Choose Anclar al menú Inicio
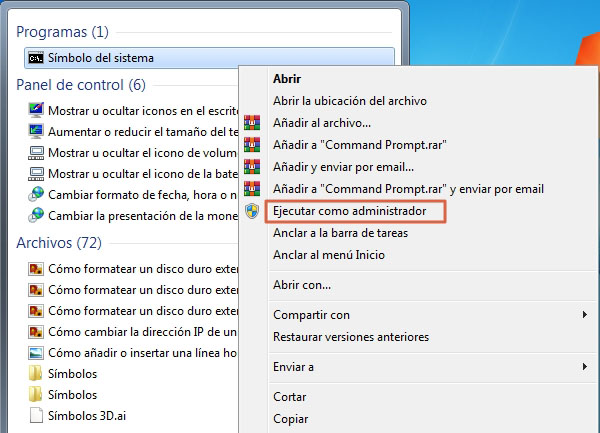600x433 pixels. tap(329, 255)
